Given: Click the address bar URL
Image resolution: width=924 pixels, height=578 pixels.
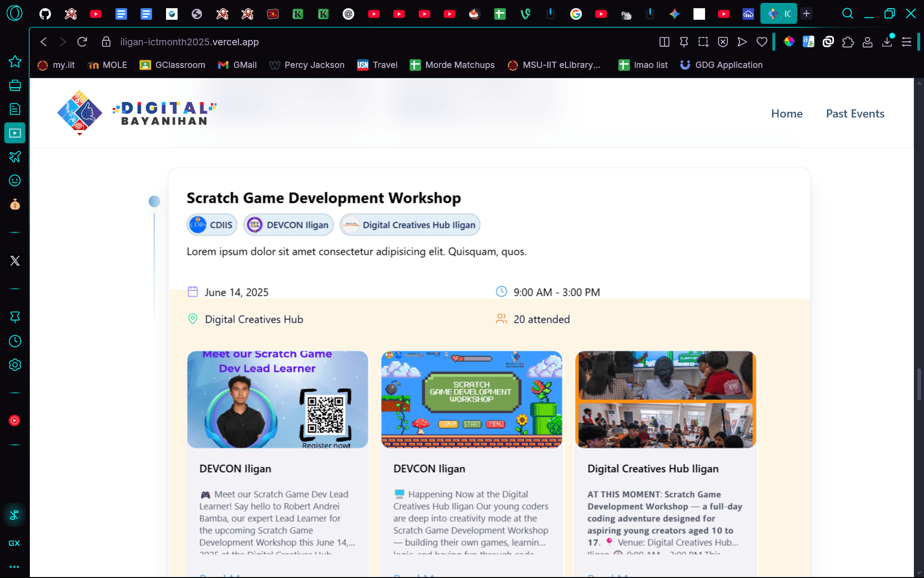Looking at the screenshot, I should pyautogui.click(x=190, y=42).
